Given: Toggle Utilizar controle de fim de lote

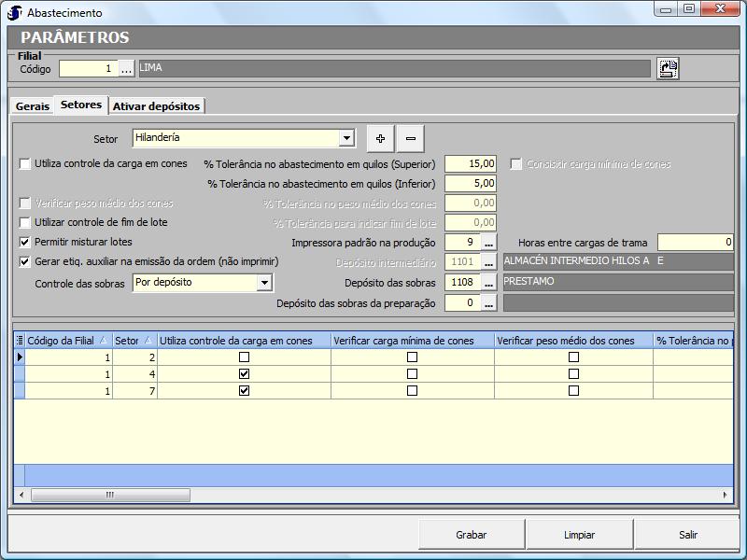Looking at the screenshot, I should point(25,222).
